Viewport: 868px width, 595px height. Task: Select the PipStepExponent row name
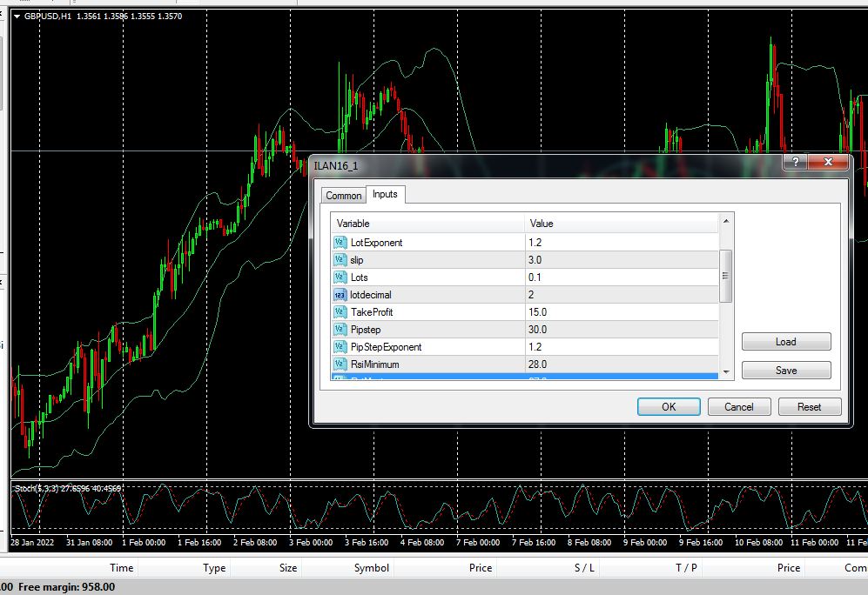386,347
